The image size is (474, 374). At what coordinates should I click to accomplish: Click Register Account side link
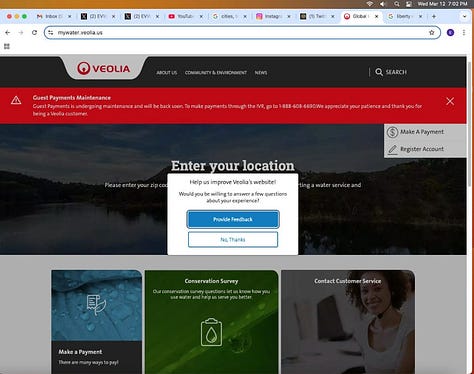tap(422, 149)
